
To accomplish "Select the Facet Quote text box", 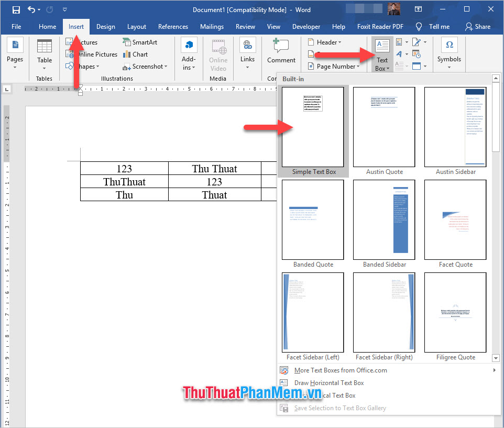I will coord(455,224).
